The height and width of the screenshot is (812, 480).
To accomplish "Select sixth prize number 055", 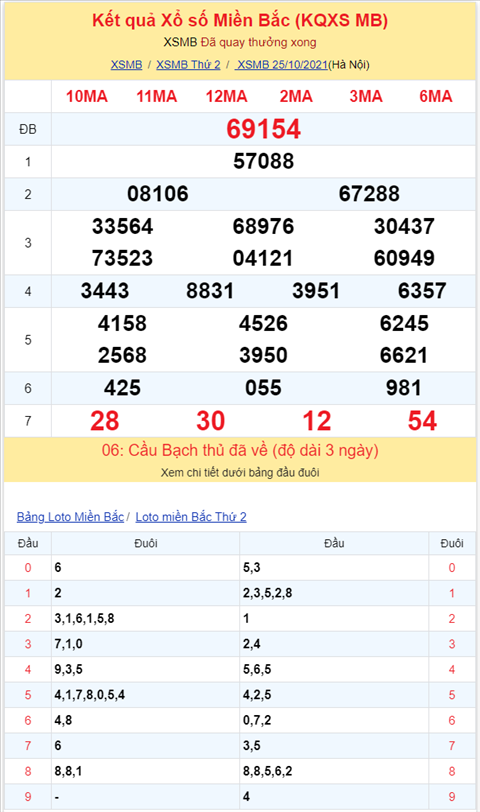I will point(263,388).
